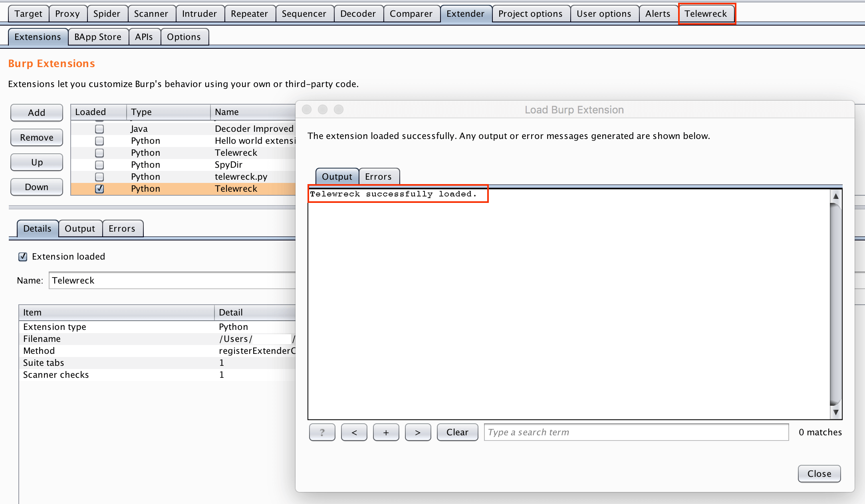The height and width of the screenshot is (504, 865).
Task: Open the Telewreck suite tab
Action: (x=706, y=14)
